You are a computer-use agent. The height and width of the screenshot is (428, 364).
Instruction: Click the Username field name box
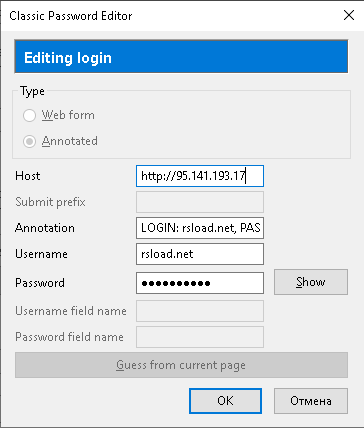pos(200,311)
